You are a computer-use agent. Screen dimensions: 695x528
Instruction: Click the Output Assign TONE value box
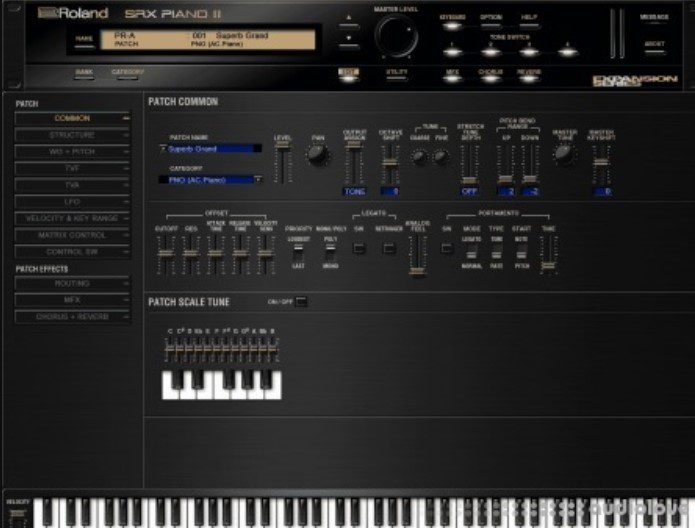pos(355,192)
